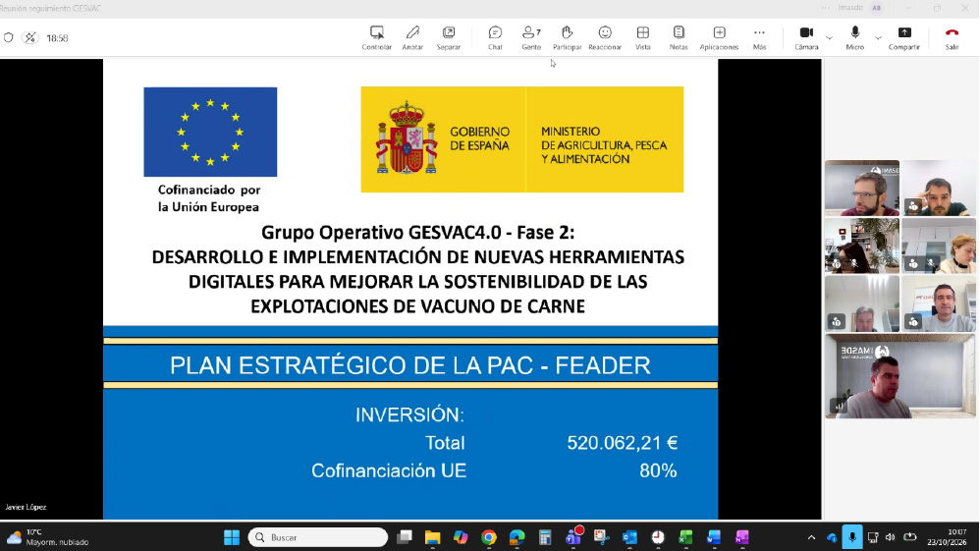Open the Más options menu
The image size is (980, 551).
click(759, 37)
